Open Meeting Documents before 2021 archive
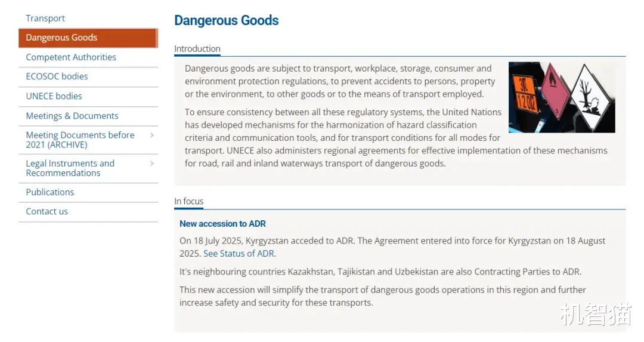644x342 pixels. tap(80, 140)
